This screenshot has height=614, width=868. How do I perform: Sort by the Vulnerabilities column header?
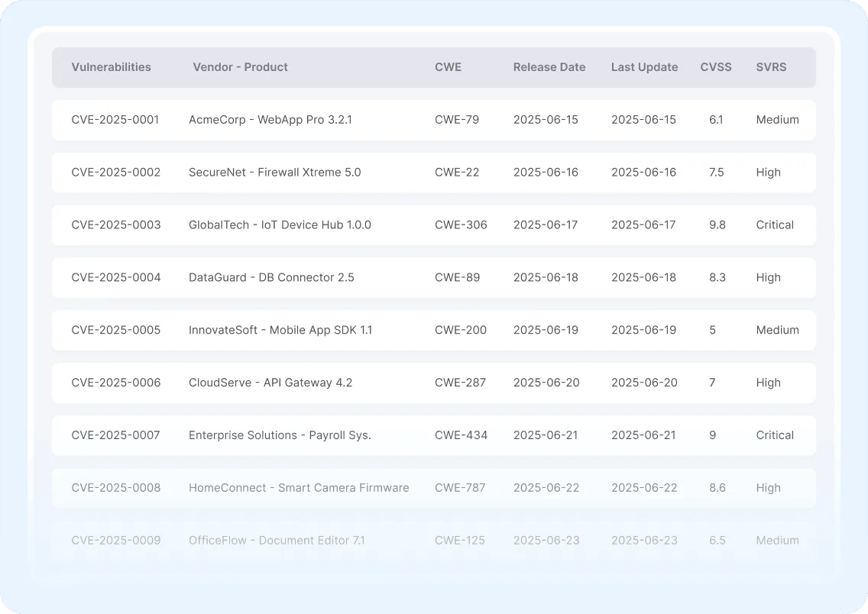(111, 67)
